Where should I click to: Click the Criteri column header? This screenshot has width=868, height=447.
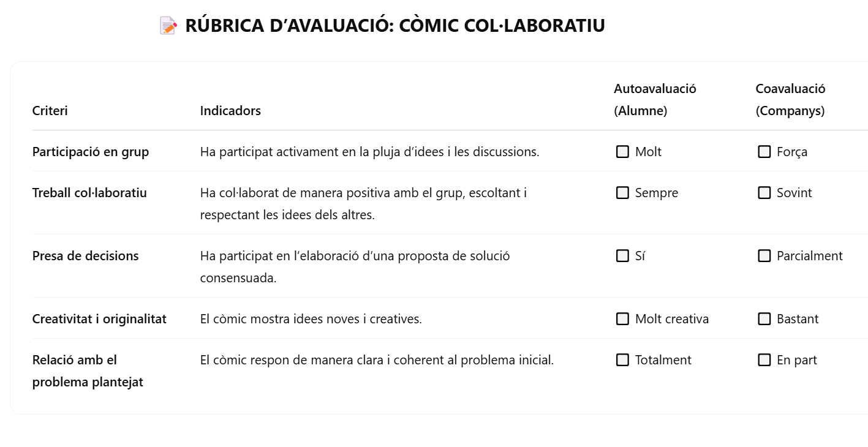tap(50, 111)
